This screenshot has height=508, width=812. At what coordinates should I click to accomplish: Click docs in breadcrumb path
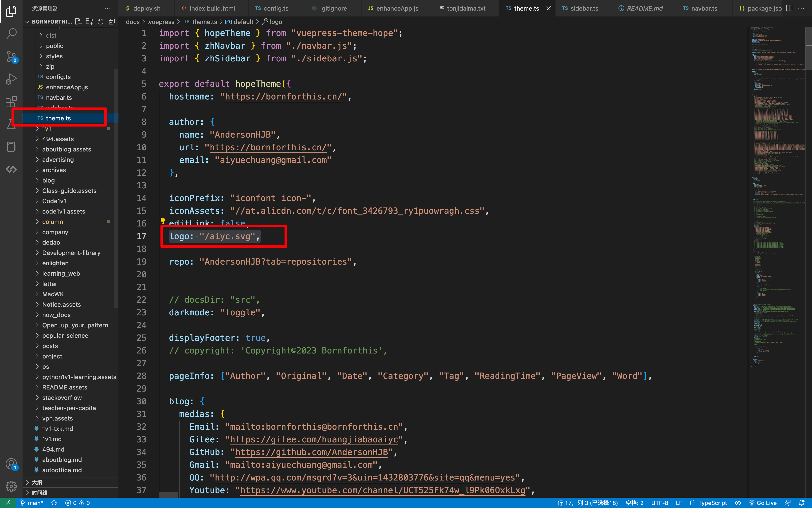click(133, 22)
